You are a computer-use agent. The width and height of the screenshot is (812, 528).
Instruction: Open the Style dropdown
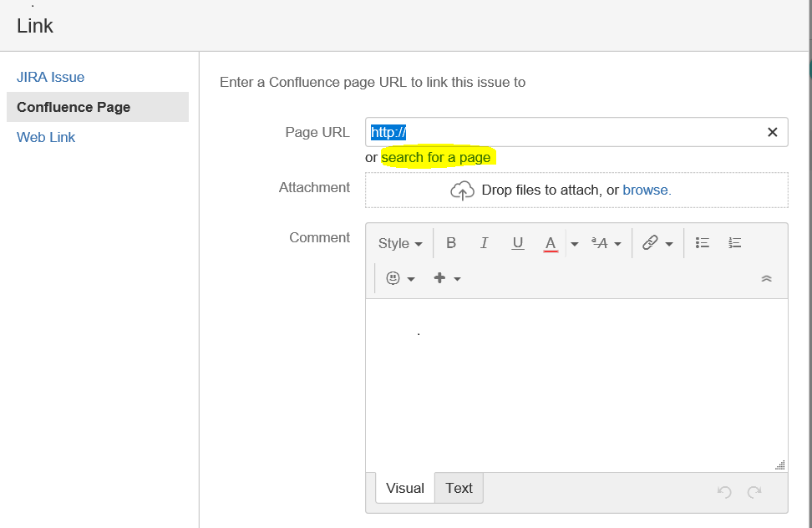400,243
